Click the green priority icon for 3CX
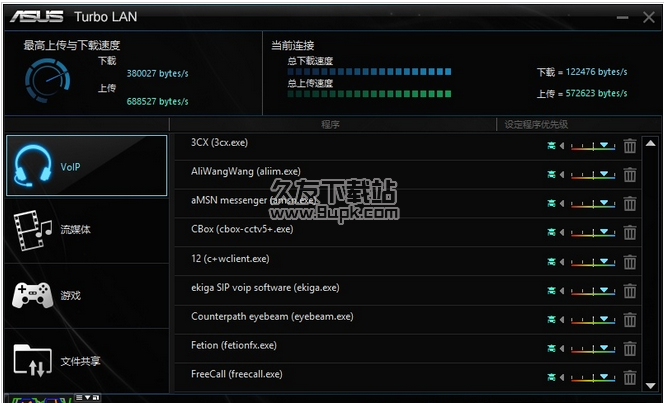The image size is (664, 403). 551,146
